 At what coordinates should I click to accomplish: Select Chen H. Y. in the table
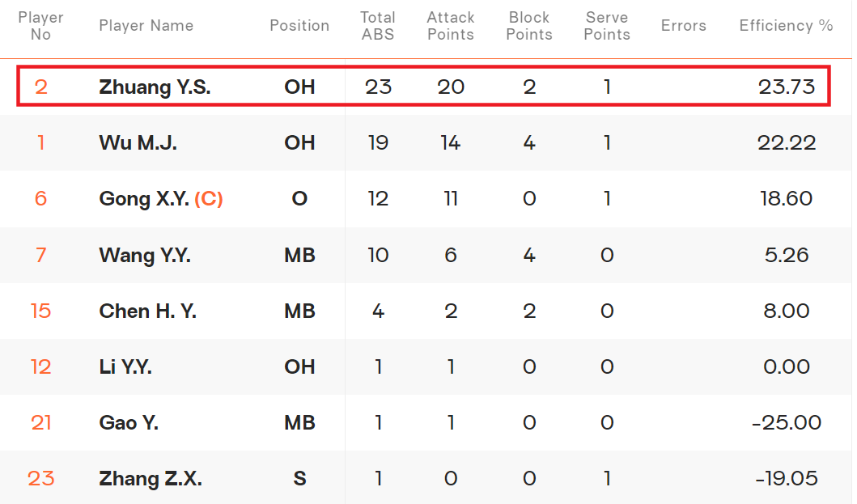coord(147,311)
